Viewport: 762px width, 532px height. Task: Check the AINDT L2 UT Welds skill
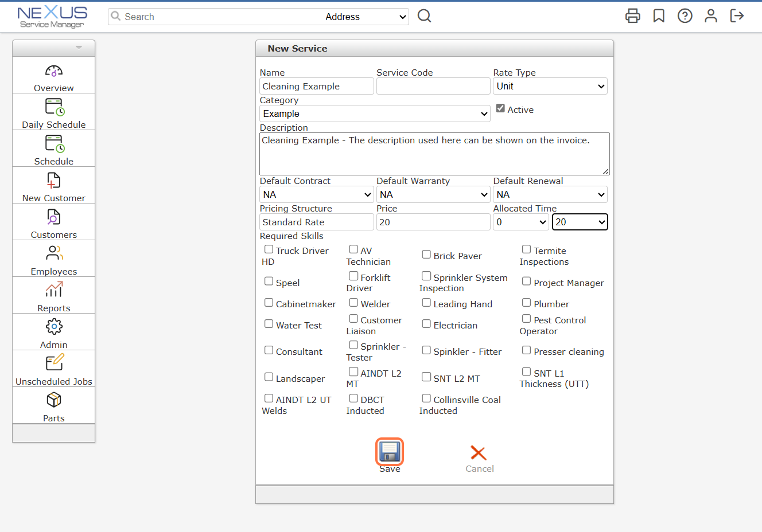click(x=269, y=398)
